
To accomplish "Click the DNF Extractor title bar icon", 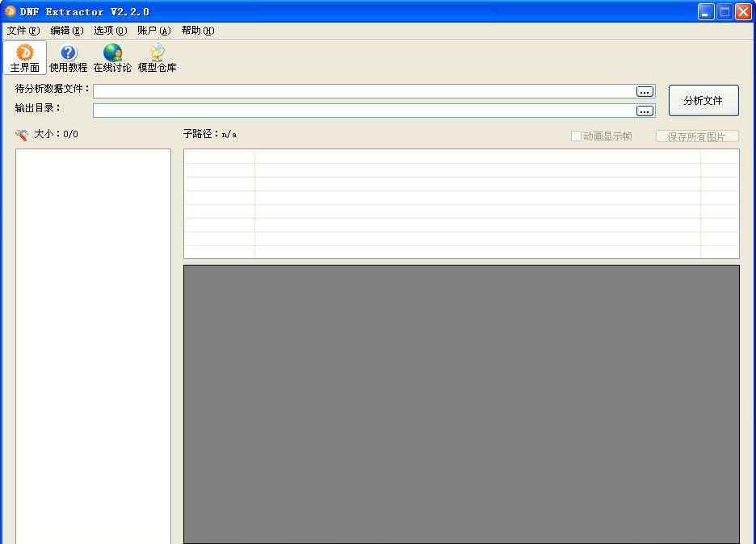I will (x=10, y=11).
